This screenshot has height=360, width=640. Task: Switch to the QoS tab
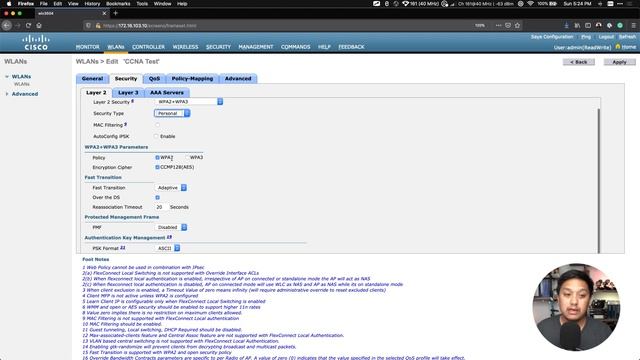[154, 78]
